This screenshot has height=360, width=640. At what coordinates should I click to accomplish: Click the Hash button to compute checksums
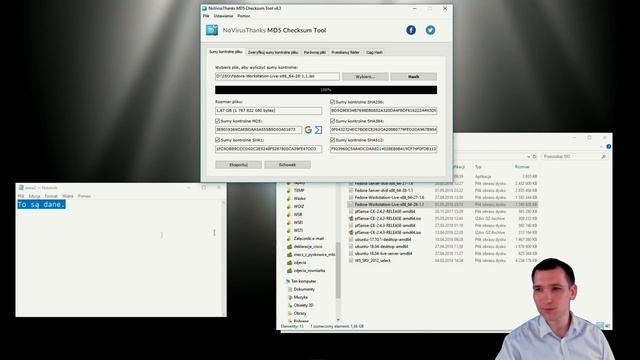tap(413, 76)
